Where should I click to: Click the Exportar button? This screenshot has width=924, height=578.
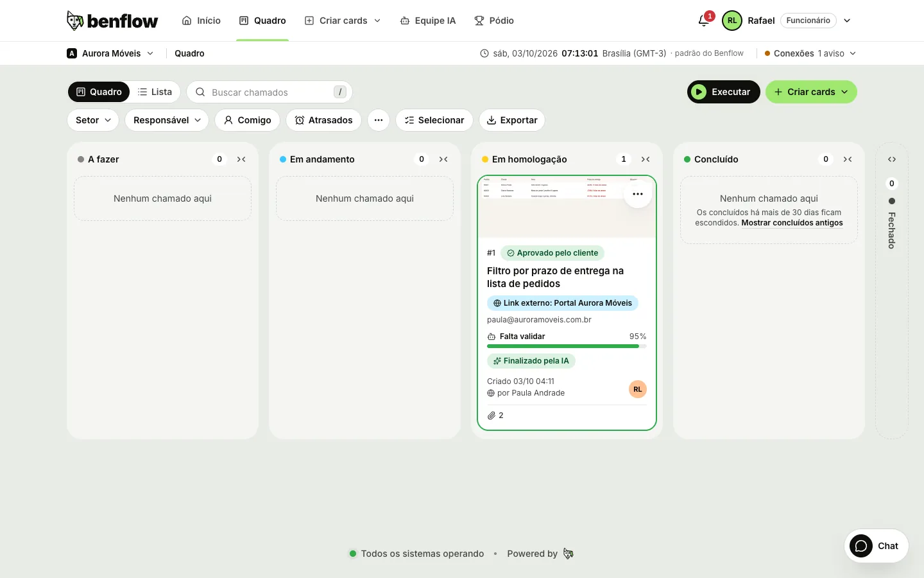point(512,120)
